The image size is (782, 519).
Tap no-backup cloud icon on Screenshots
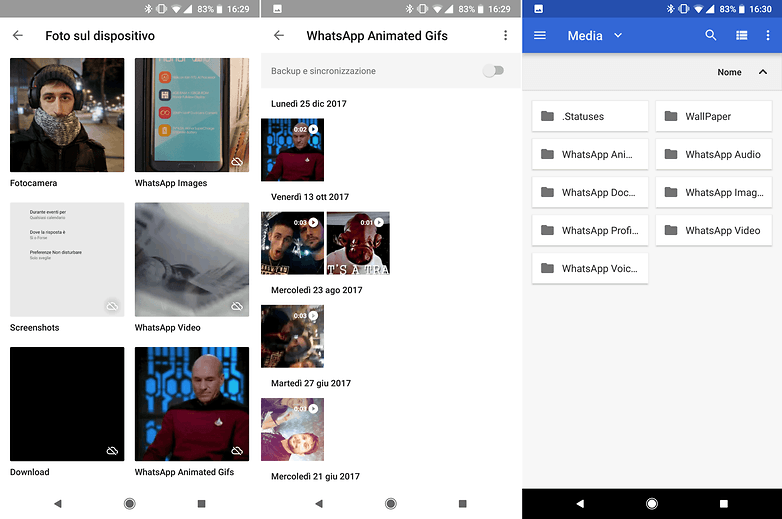[112, 306]
